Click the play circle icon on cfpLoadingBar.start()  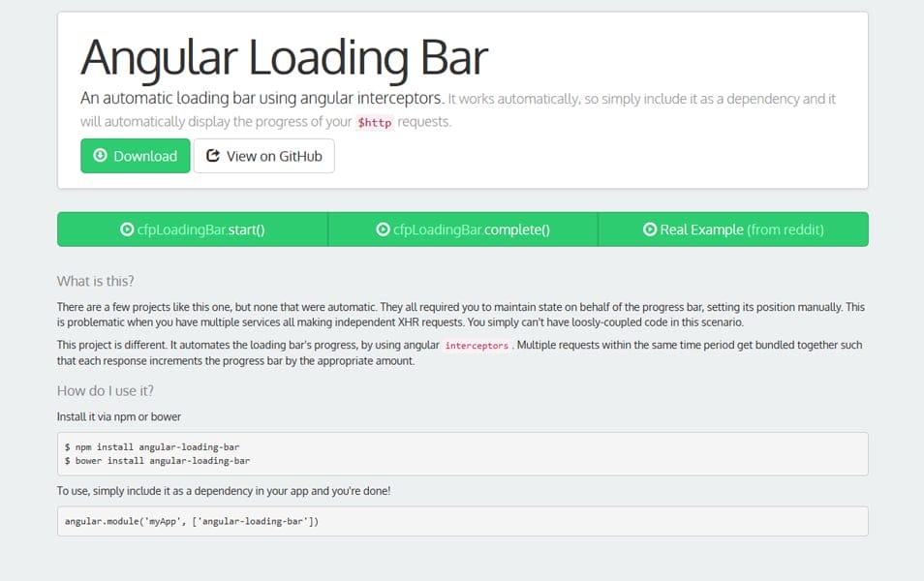pos(126,229)
